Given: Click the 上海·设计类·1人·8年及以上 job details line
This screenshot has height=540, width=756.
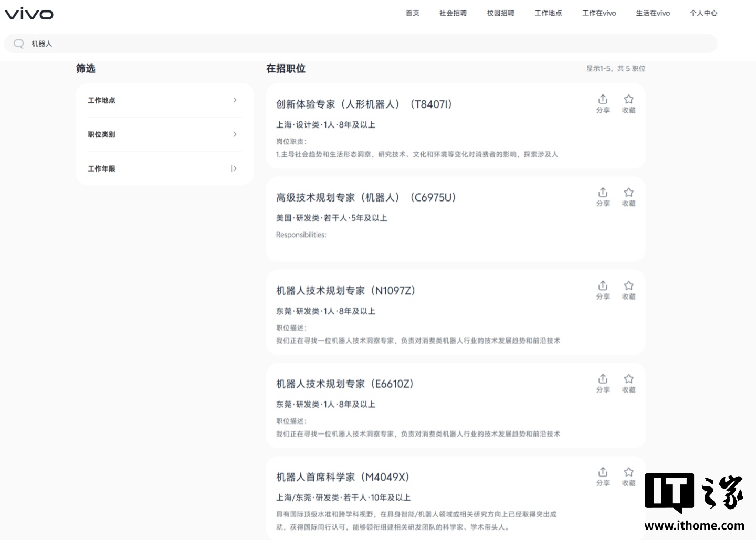Looking at the screenshot, I should coord(326,125).
